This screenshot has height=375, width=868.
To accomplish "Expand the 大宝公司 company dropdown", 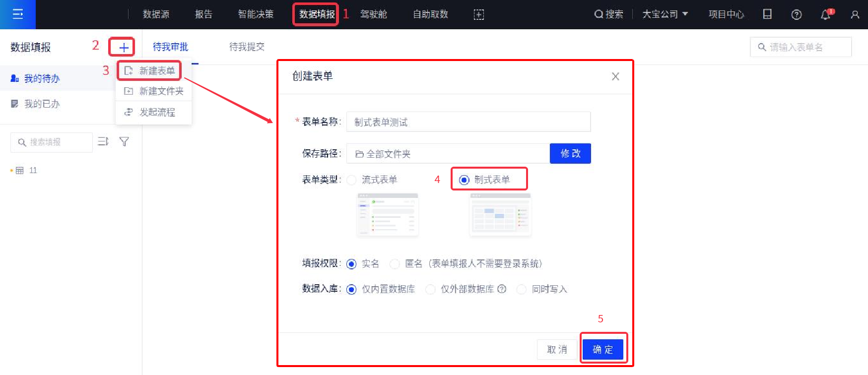I will click(x=665, y=14).
